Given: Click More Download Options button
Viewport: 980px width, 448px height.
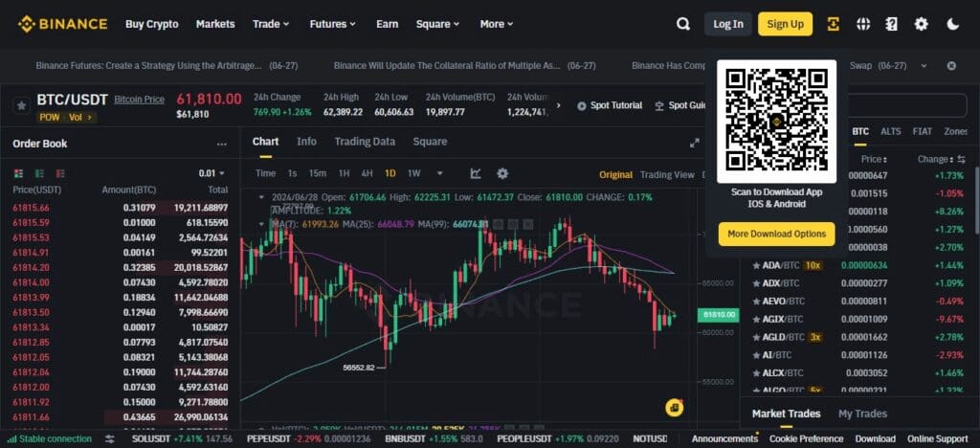Looking at the screenshot, I should [x=776, y=235].
